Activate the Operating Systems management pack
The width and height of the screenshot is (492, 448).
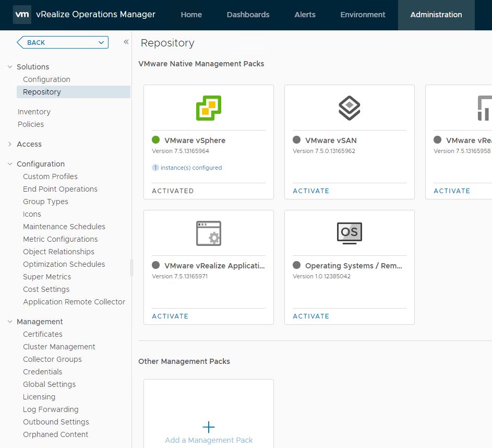(x=311, y=316)
